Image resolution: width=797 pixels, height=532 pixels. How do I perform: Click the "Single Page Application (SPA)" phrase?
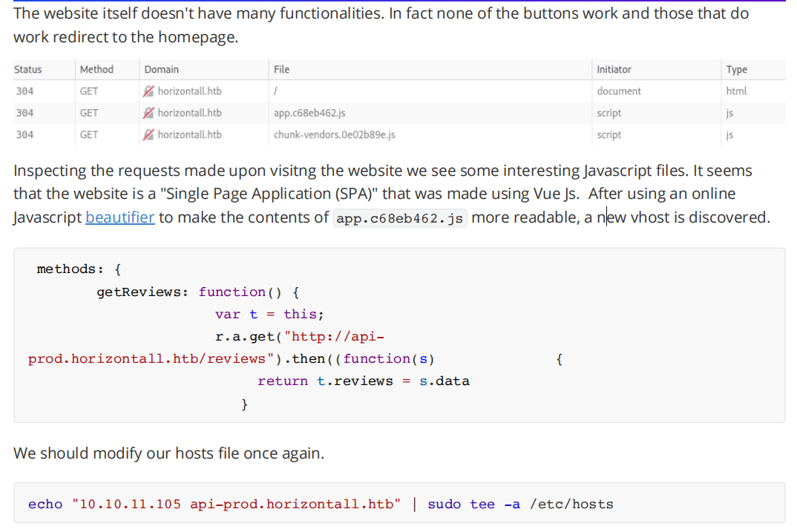click(x=269, y=194)
